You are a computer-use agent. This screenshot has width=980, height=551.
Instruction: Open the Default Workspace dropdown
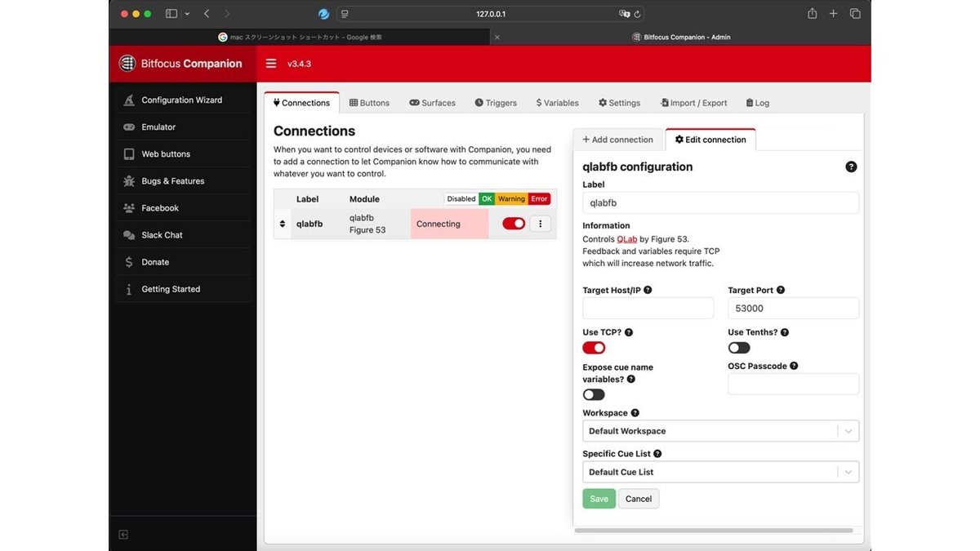coord(720,431)
